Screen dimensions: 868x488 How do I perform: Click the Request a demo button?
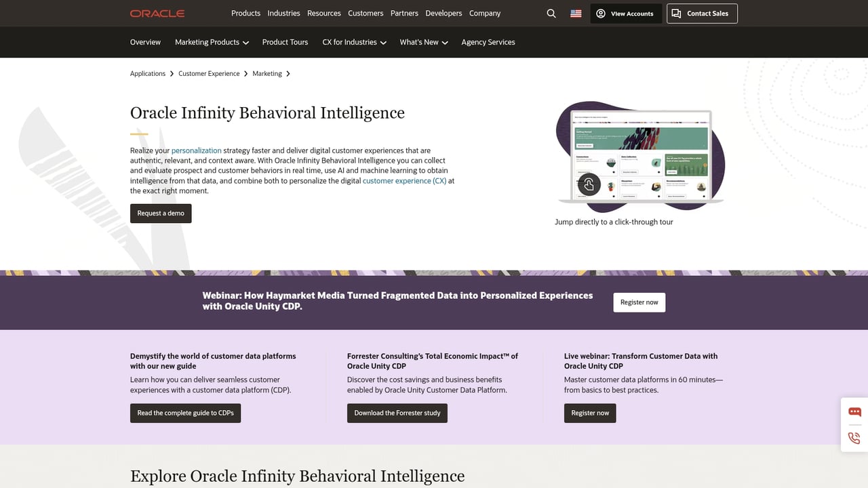[x=161, y=213]
